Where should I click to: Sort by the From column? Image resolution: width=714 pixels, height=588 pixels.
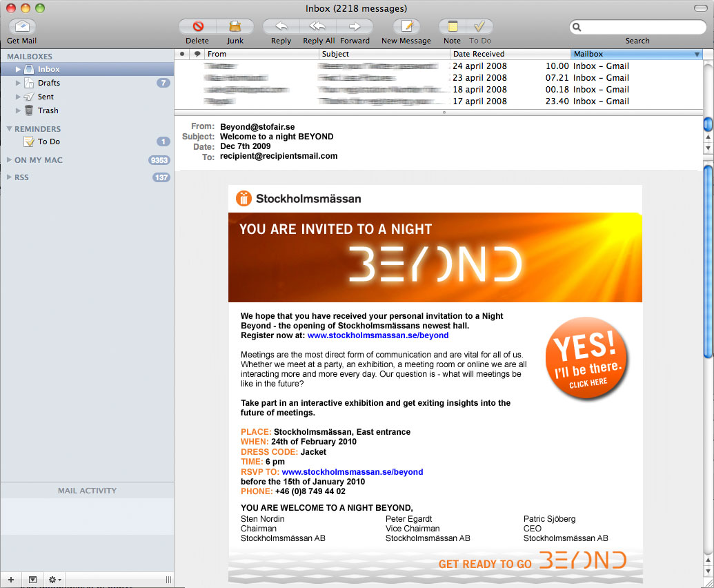(261, 54)
